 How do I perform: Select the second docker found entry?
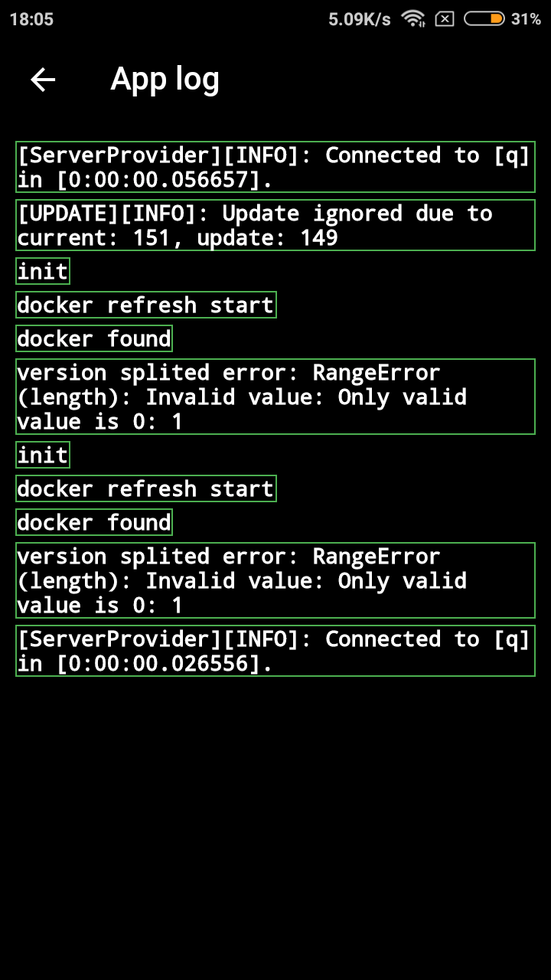[x=93, y=521]
